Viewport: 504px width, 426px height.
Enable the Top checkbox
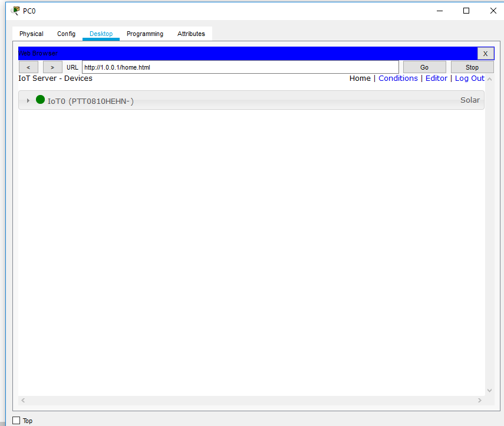[x=17, y=421]
